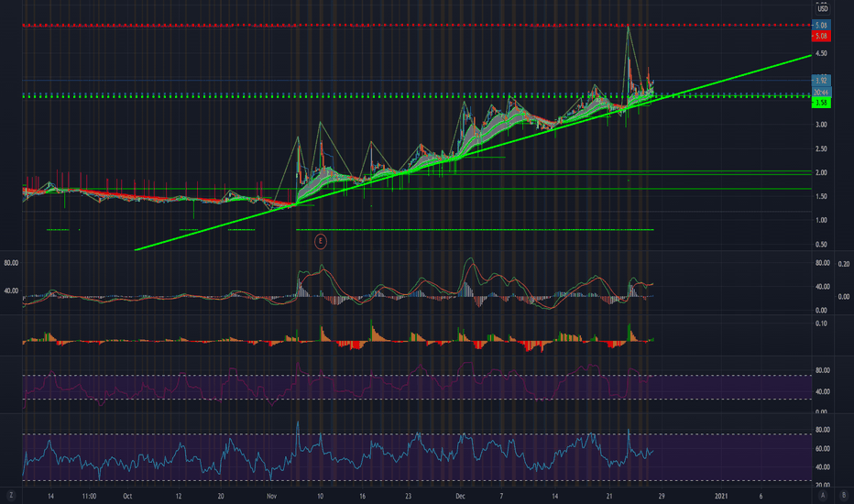854x504 pixels.
Task: Click the 2.50 price axis value
Action: [x=821, y=148]
